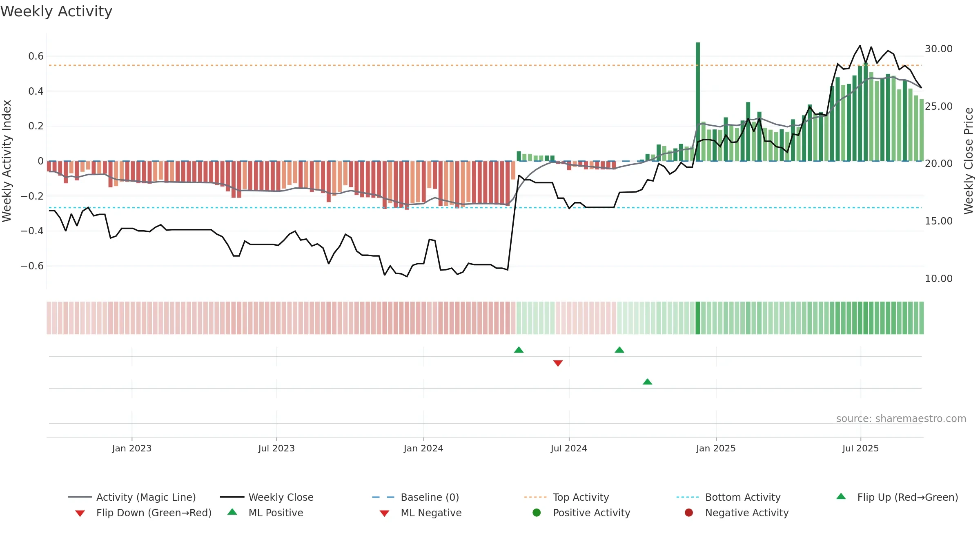Toggle the ML Positive legend entry

265,513
